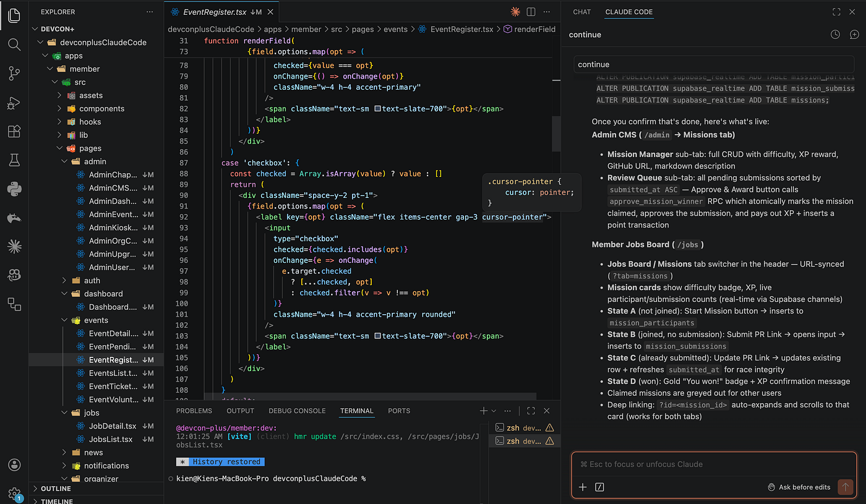
Task: Close the bottom terminal panel
Action: 547,411
